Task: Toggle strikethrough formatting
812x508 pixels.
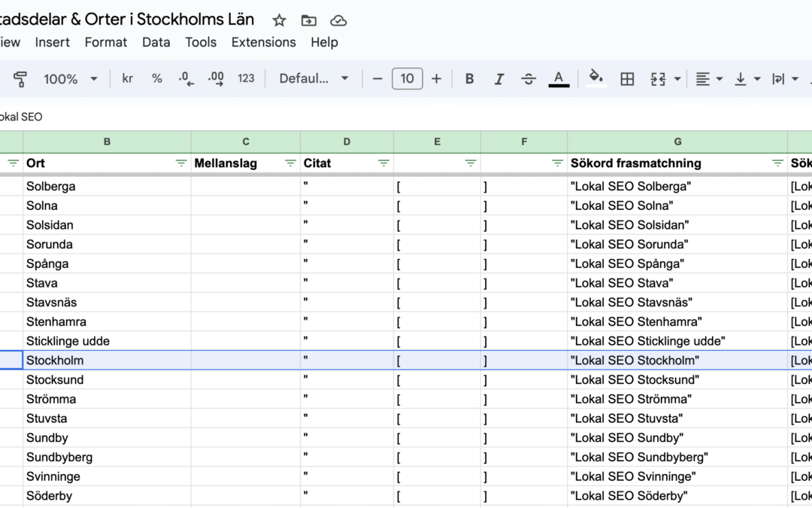Action: click(529, 79)
